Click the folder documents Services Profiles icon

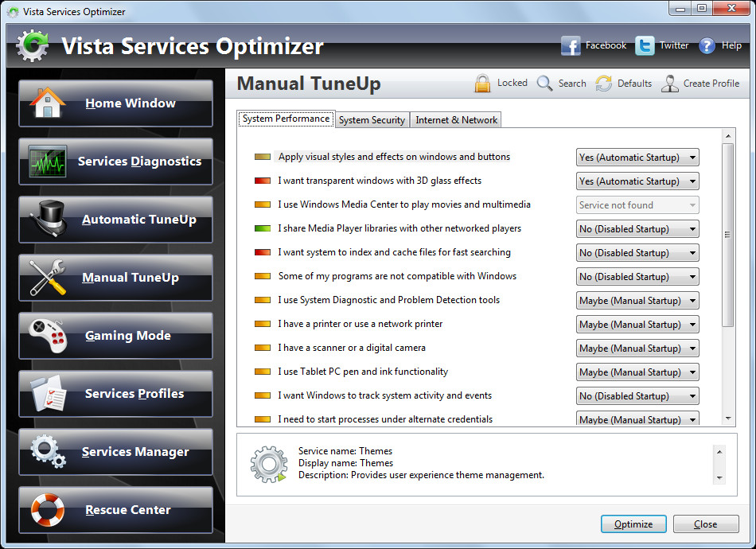48,393
